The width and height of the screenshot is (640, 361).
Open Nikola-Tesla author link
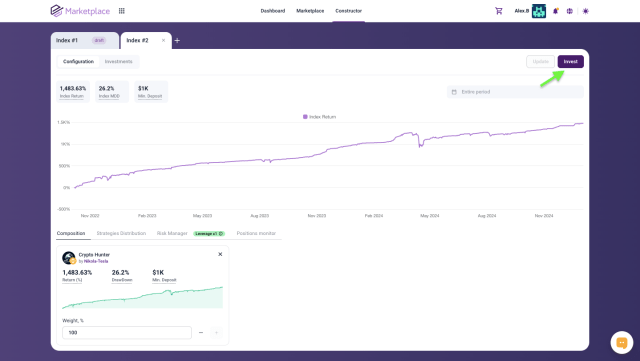point(96,261)
